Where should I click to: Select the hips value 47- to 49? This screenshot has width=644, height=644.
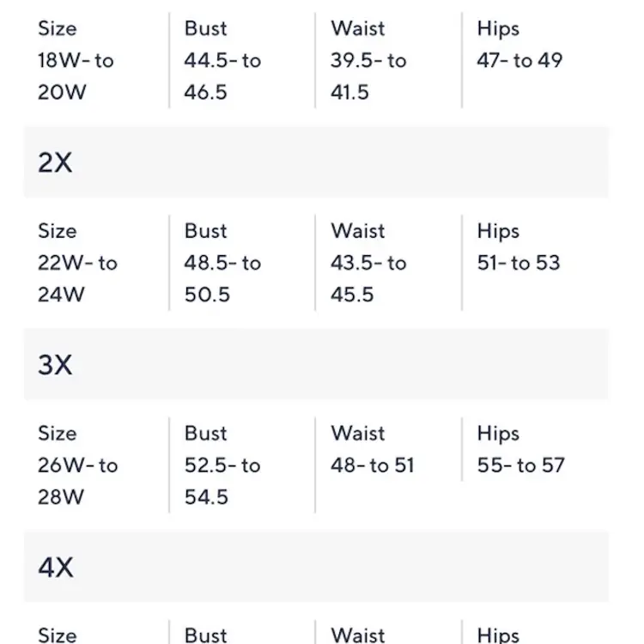click(x=519, y=61)
